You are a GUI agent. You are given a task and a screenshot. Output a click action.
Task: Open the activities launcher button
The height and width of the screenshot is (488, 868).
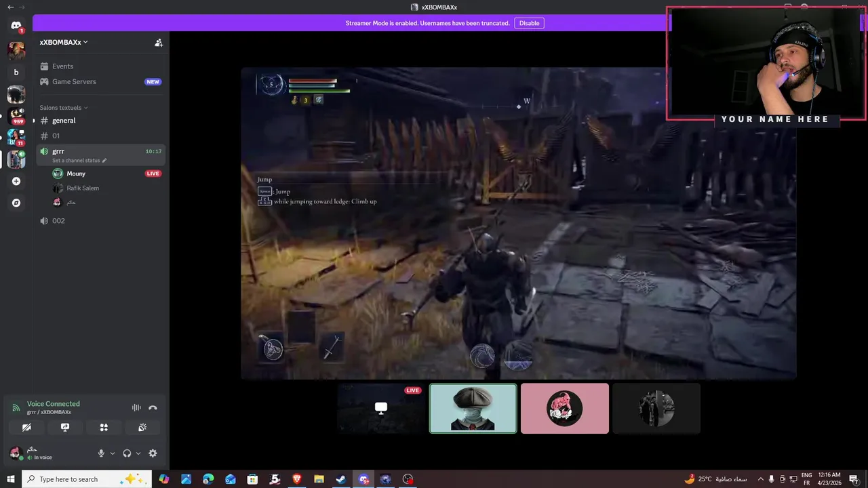pyautogui.click(x=104, y=428)
